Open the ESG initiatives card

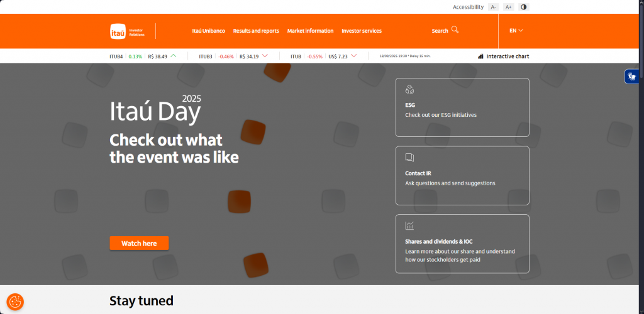462,107
